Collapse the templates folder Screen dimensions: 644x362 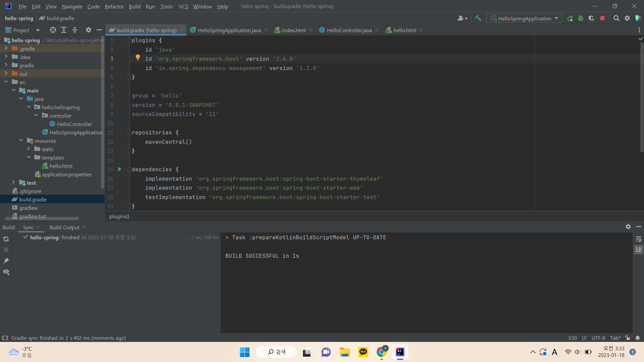pyautogui.click(x=29, y=157)
